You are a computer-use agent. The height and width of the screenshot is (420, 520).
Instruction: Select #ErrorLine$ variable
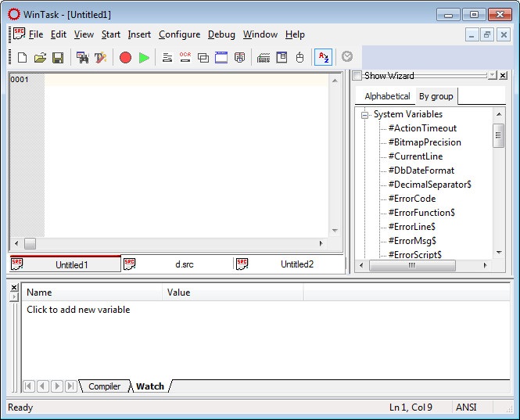coord(411,227)
